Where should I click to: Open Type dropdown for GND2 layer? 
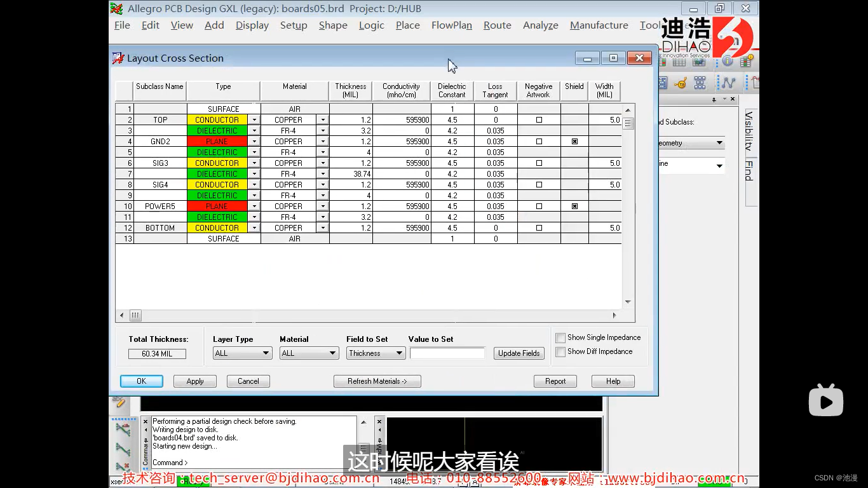(x=254, y=142)
